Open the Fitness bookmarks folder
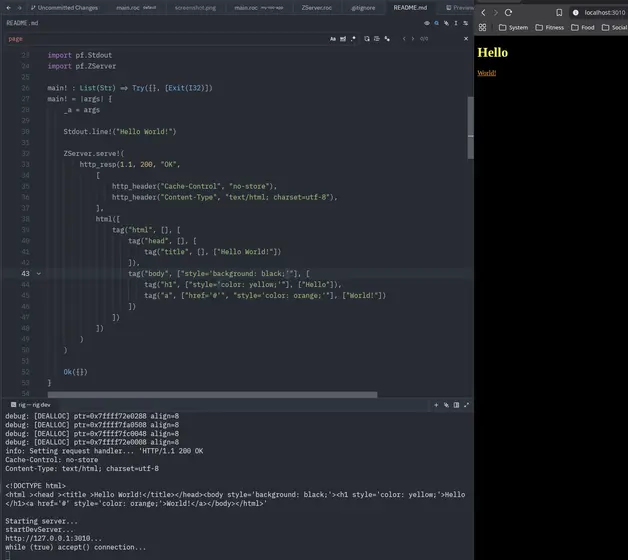The height and width of the screenshot is (560, 628). (549, 28)
